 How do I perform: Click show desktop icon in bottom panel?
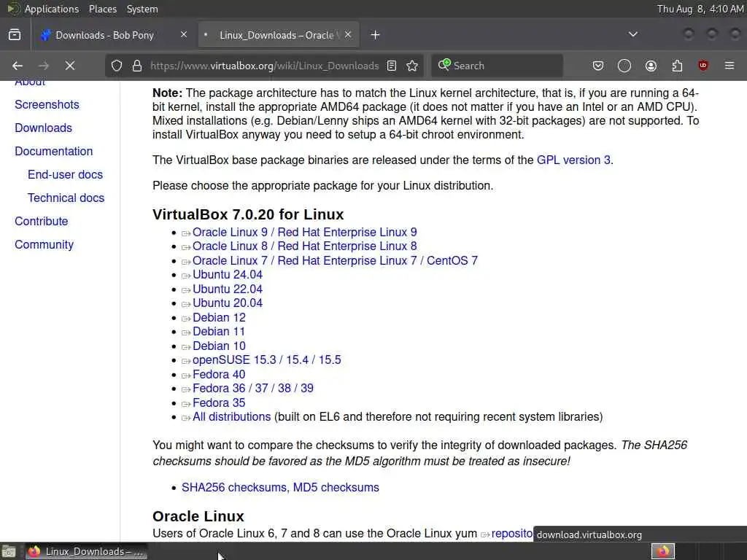(x=9, y=551)
